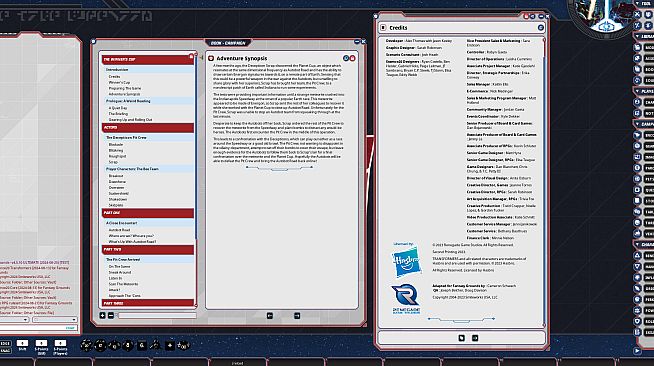654x366 pixels.
Task: Collapse the ACTORS index section
Action: [148, 128]
